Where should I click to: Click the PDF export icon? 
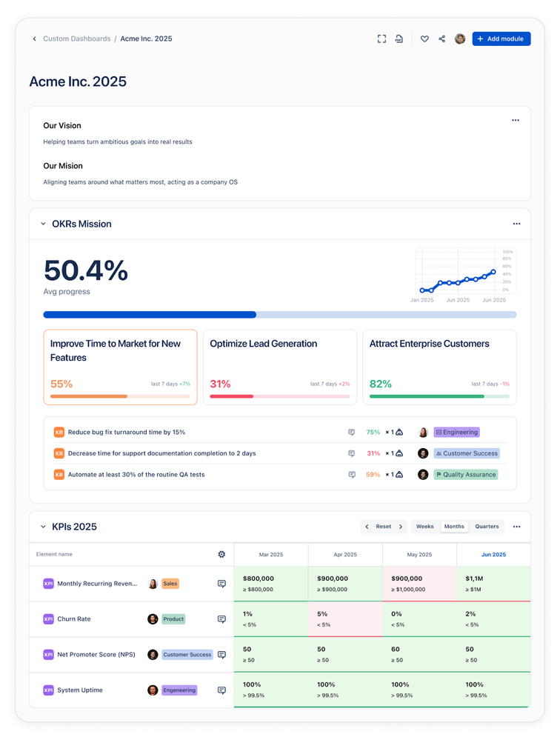tap(399, 39)
